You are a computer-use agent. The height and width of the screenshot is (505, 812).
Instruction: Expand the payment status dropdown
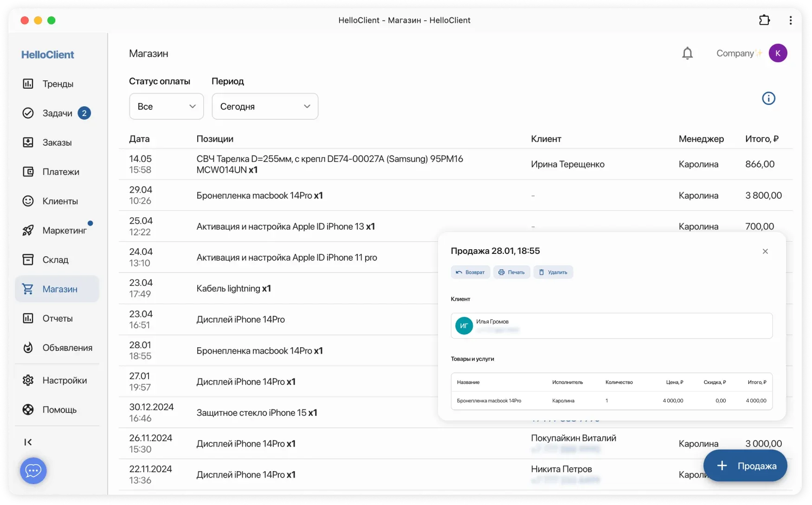tap(166, 106)
